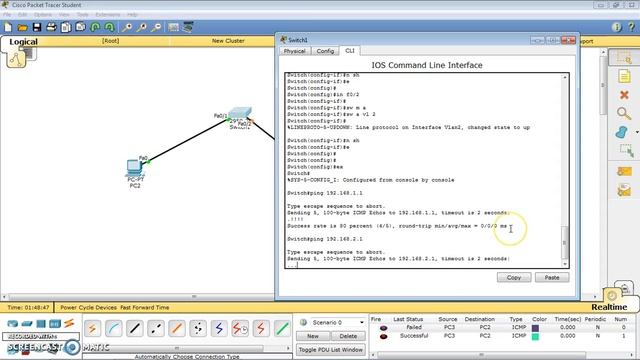640x360 pixels.
Task: Click the New scenario button
Action: click(313, 336)
